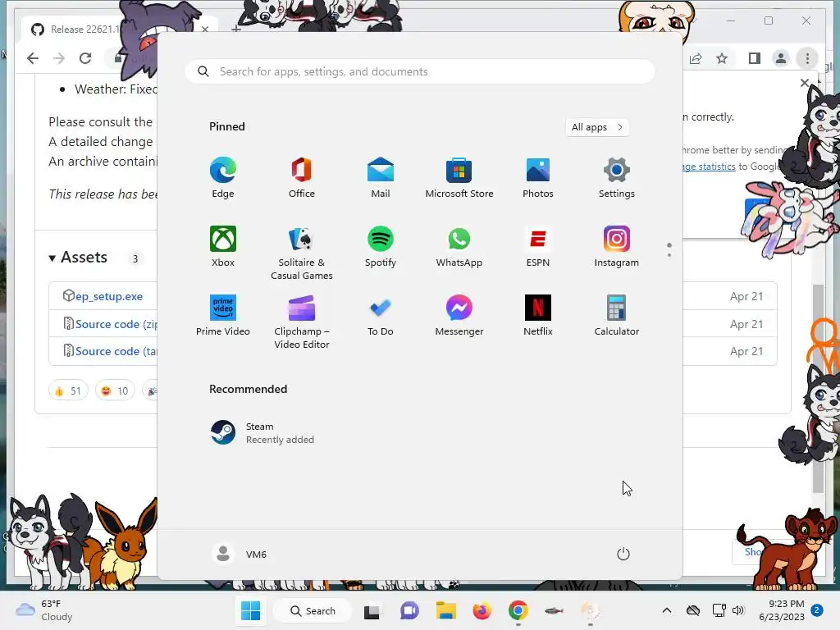
Task: Click the Source code (tar) link
Action: point(116,351)
